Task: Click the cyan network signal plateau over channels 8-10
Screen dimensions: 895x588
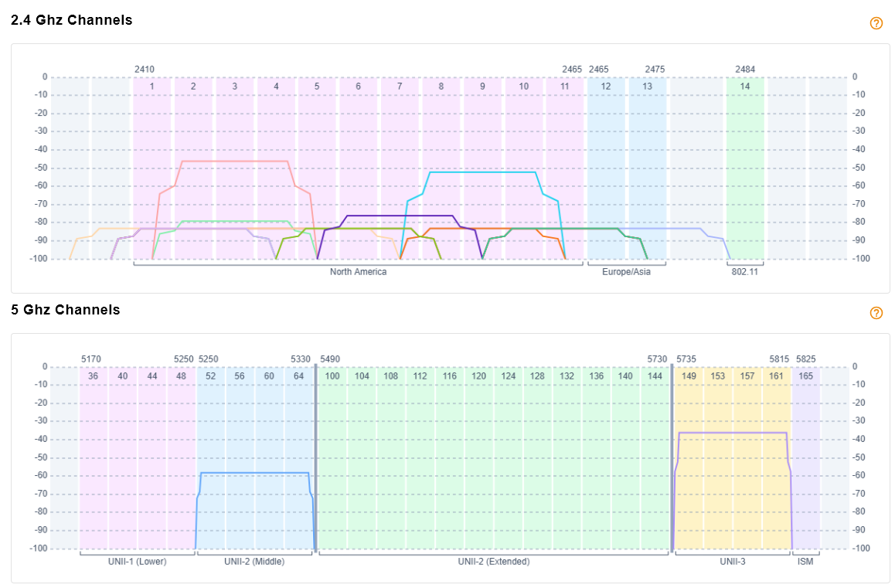Action: (x=483, y=172)
